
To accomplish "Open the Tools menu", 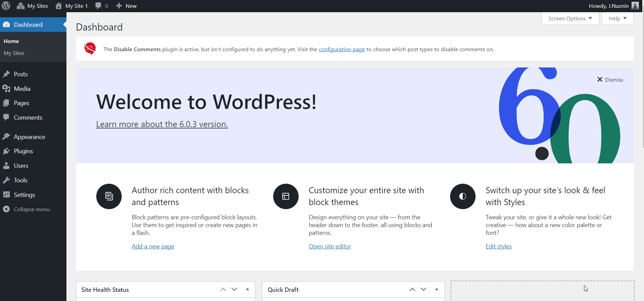I will (33, 180).
